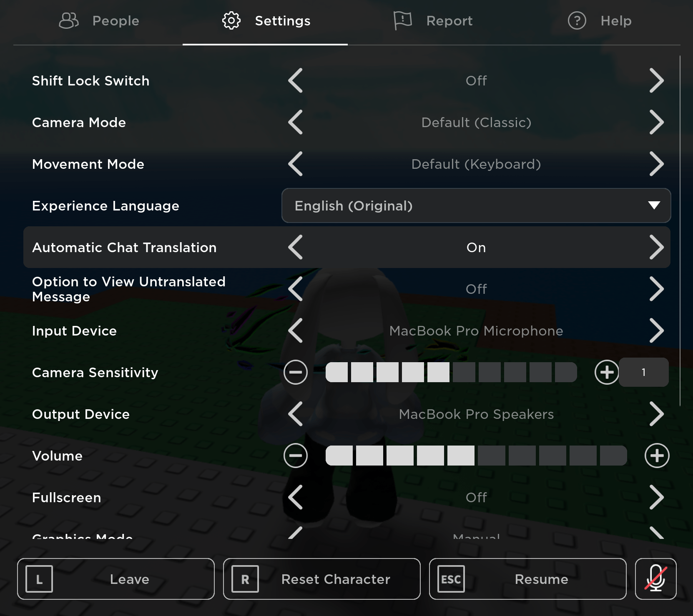Unmute using the microphone icon

656,579
